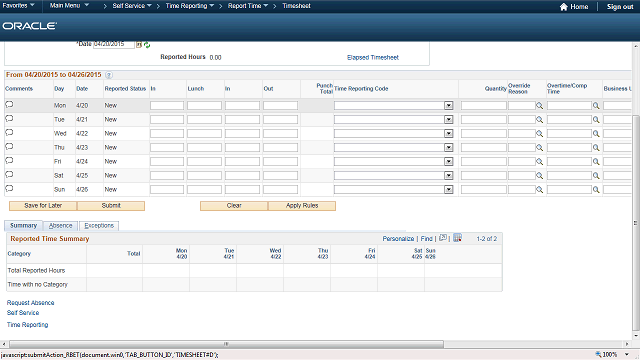Look up the Override Reason for the Mon row
Viewport: 640px width, 360px height.
click(540, 106)
